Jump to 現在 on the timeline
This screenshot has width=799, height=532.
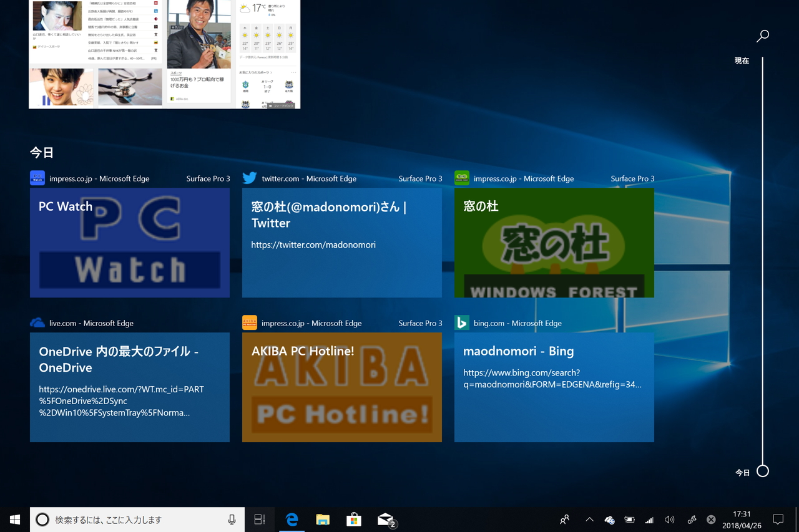click(742, 60)
